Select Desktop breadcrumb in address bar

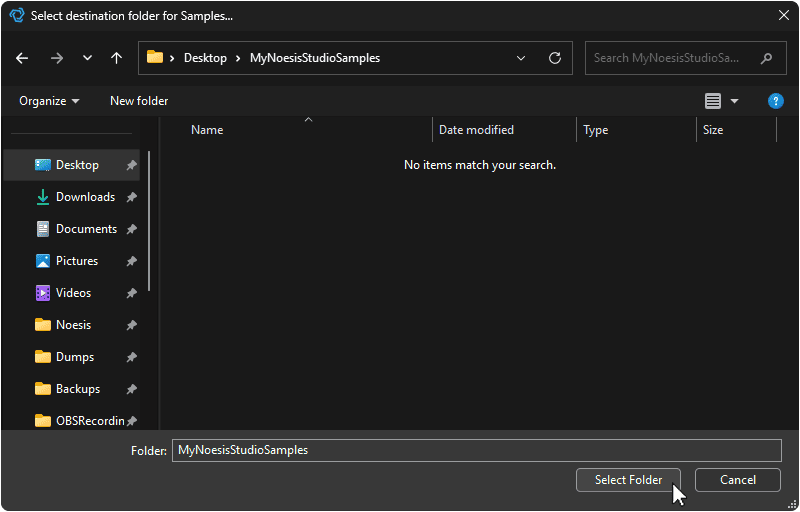tap(205, 58)
